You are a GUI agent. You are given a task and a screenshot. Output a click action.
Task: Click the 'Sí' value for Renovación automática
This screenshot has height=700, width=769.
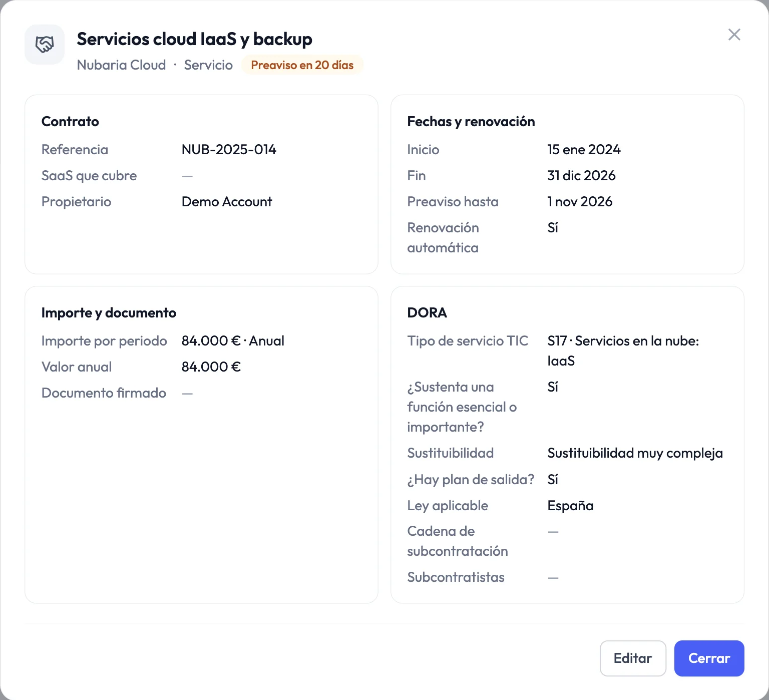point(553,228)
